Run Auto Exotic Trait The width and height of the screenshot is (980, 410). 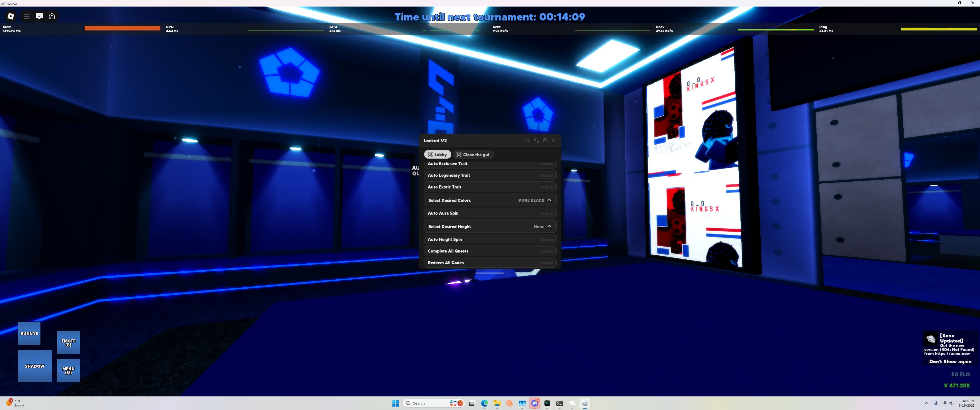(490, 187)
